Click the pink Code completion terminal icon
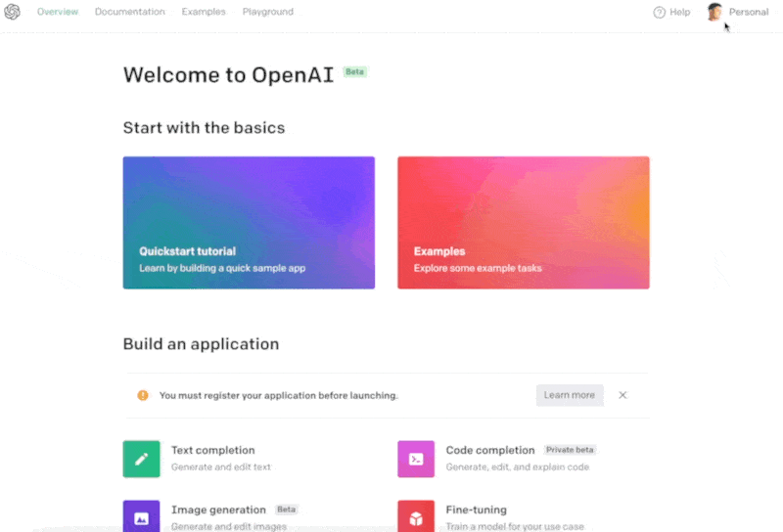Image resolution: width=783 pixels, height=532 pixels. (416, 459)
